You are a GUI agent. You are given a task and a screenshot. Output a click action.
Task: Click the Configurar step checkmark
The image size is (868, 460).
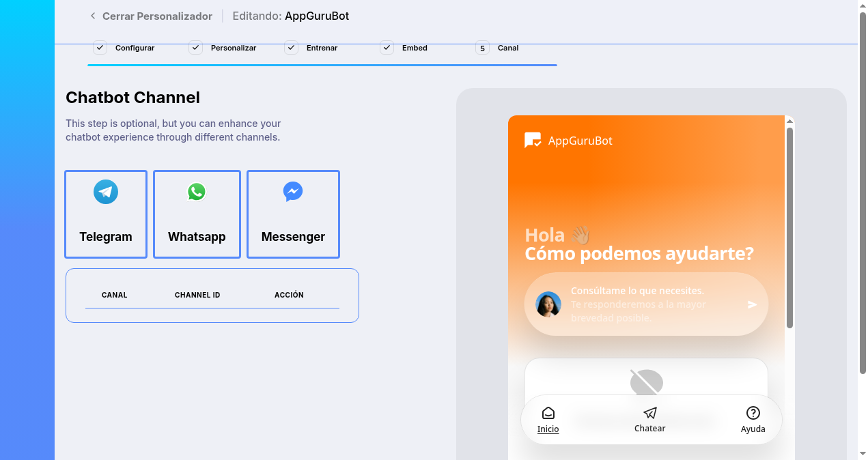tap(100, 48)
